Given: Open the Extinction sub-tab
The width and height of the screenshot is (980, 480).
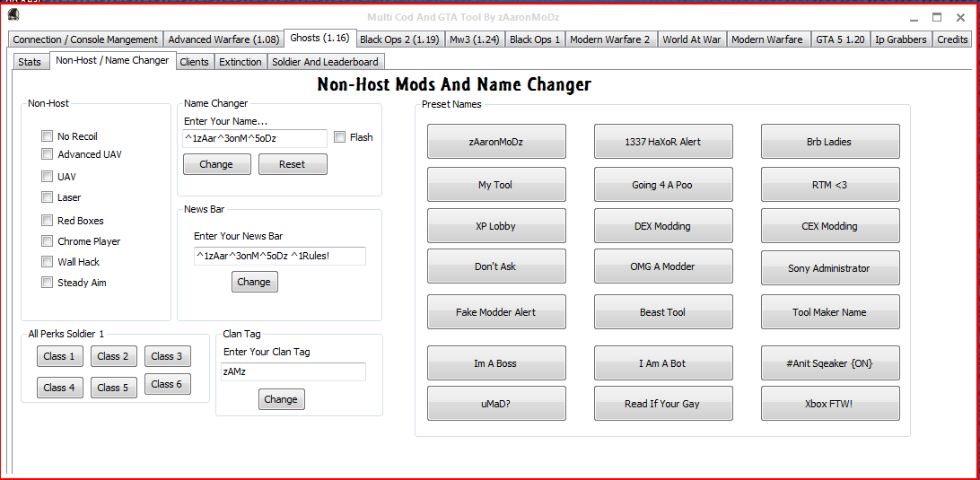Looking at the screenshot, I should click(x=241, y=62).
